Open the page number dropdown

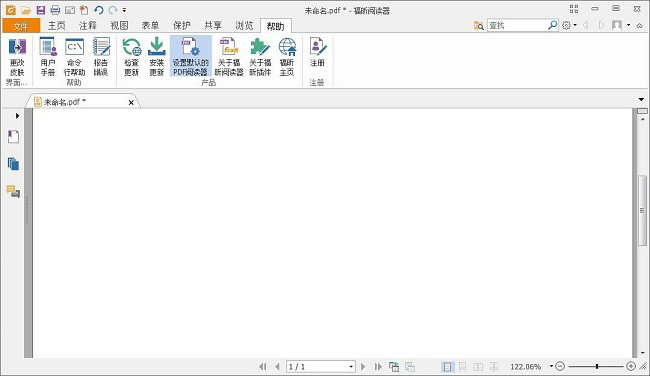(x=351, y=366)
